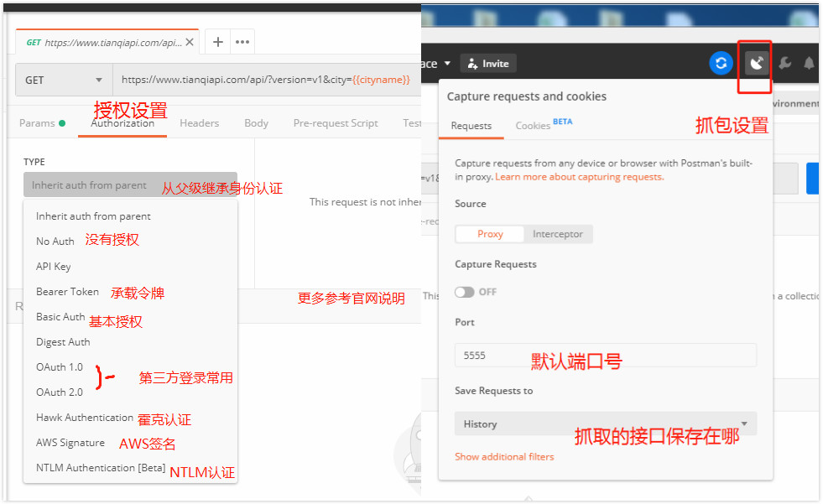
Task: Select the Hawk Authentication option
Action: tap(85, 418)
